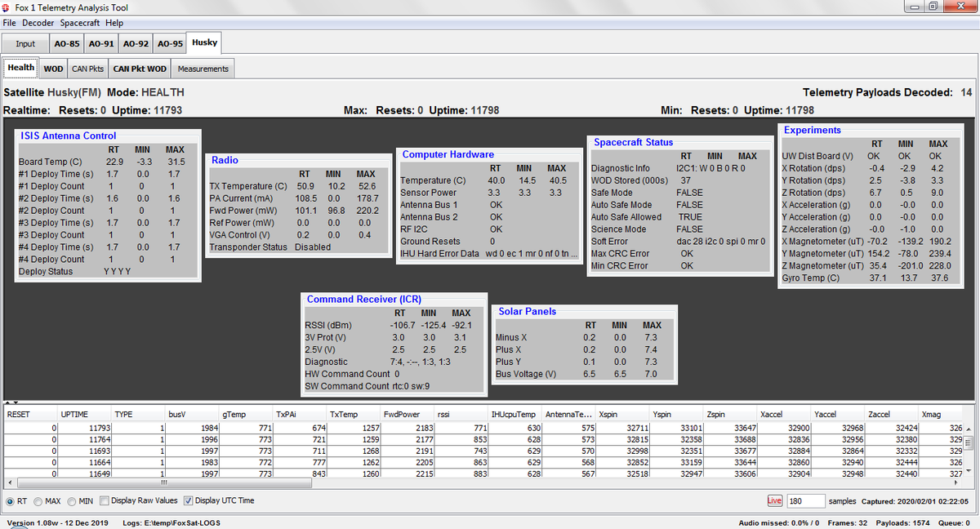Open the Help menu
This screenshot has height=529, width=980.
point(114,23)
